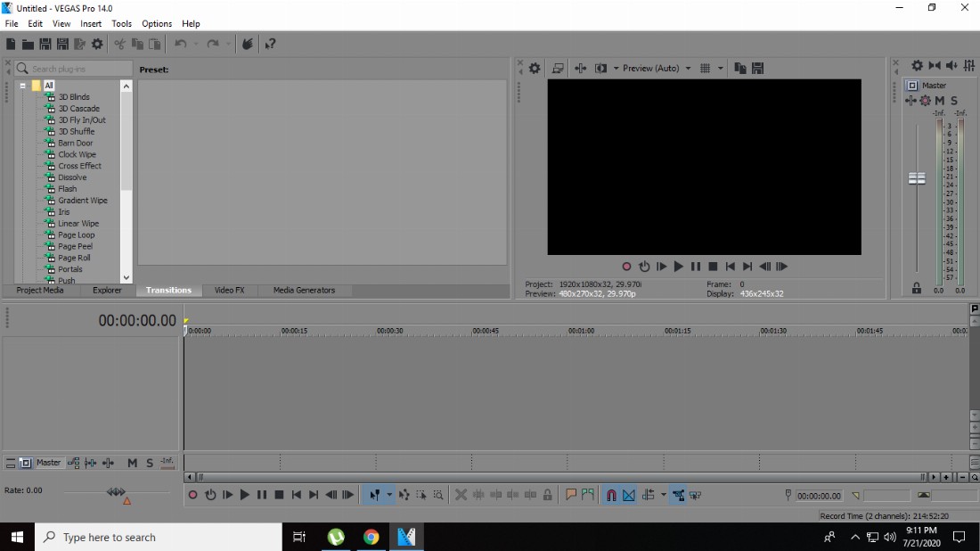Solo the Master bus in mixer panel
Viewport: 980px width, 551px height.
click(954, 101)
